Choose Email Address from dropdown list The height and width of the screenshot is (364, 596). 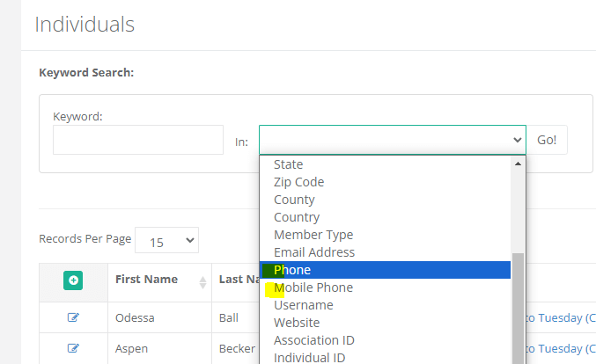tap(313, 252)
